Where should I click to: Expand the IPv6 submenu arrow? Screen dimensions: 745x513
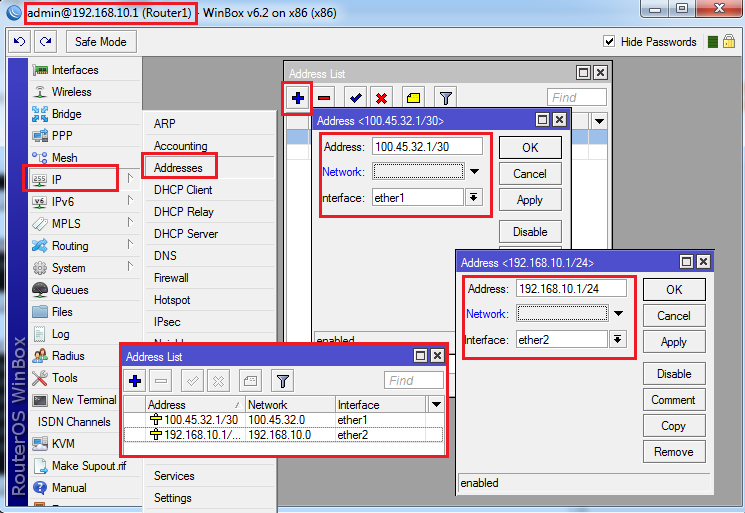click(130, 201)
